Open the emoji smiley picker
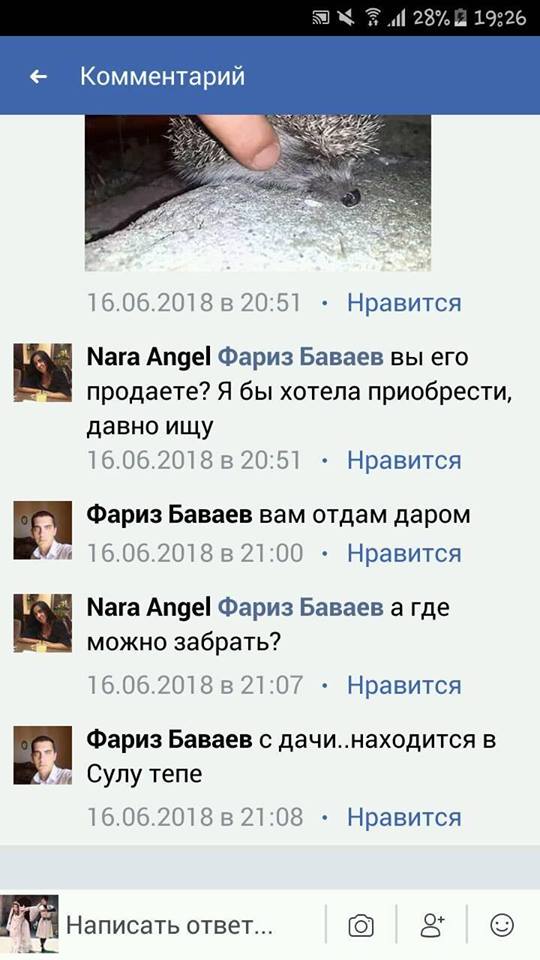This screenshot has width=540, height=960. tap(502, 924)
